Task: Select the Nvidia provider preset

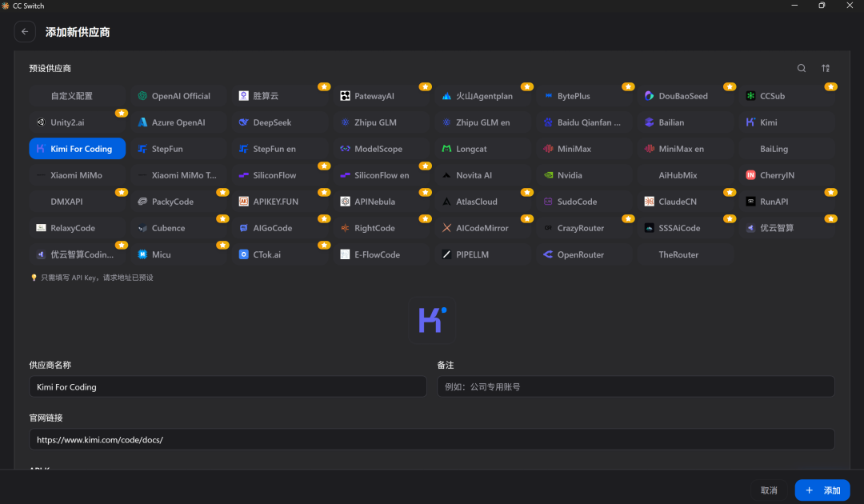Action: point(584,175)
